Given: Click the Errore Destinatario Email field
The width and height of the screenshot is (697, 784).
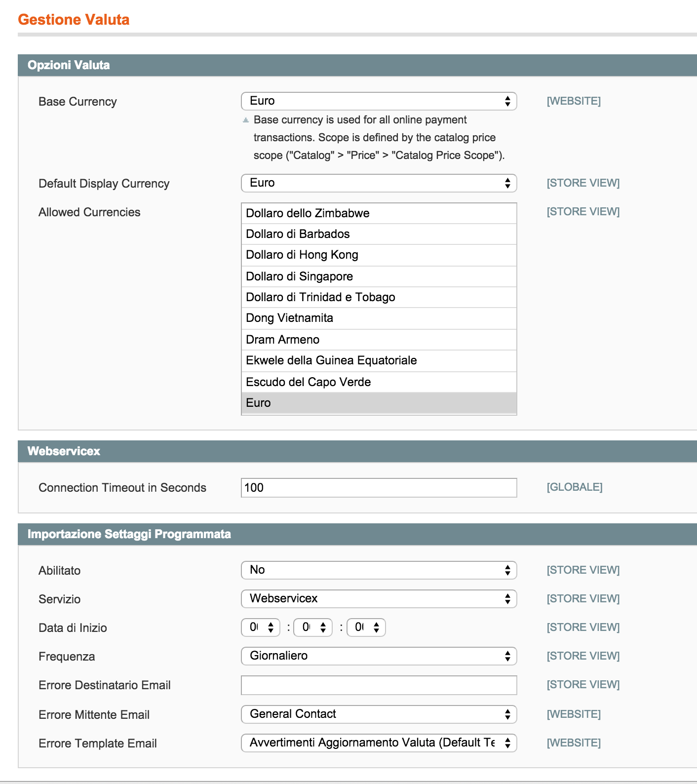Looking at the screenshot, I should click(x=378, y=685).
